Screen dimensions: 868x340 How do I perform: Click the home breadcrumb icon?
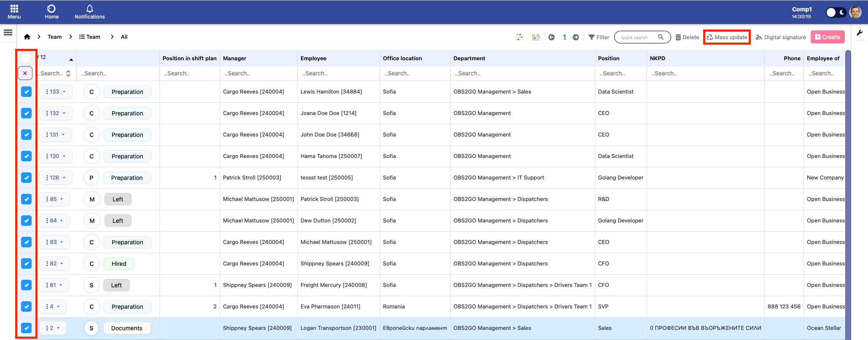click(27, 37)
